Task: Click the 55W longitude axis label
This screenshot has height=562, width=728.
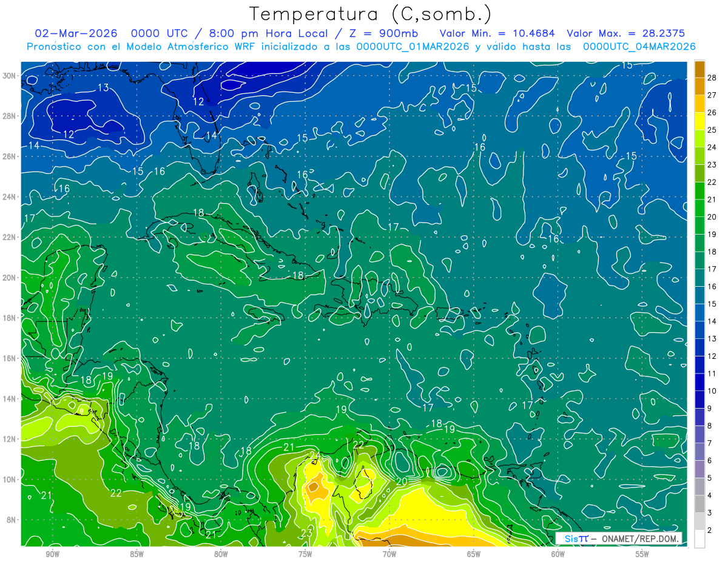Action: tap(642, 554)
